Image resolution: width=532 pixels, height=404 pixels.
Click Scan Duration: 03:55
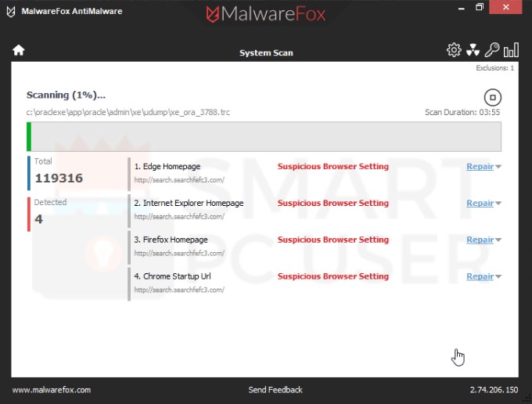tap(462, 113)
